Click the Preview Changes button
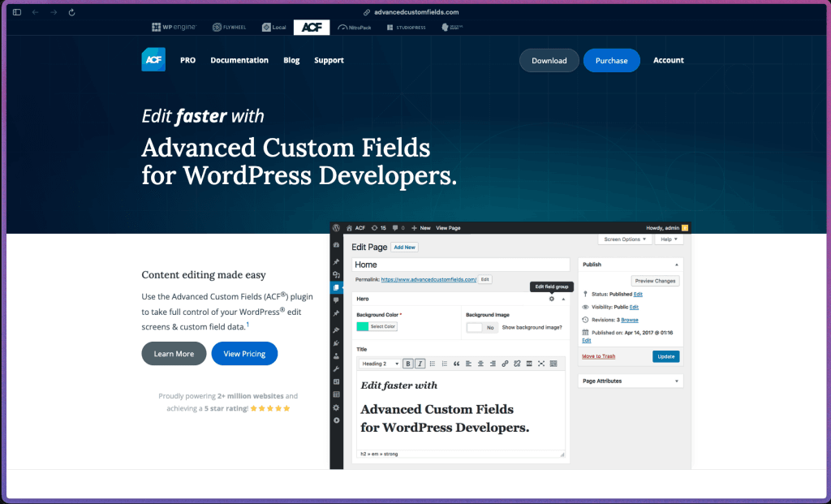 [x=655, y=281]
